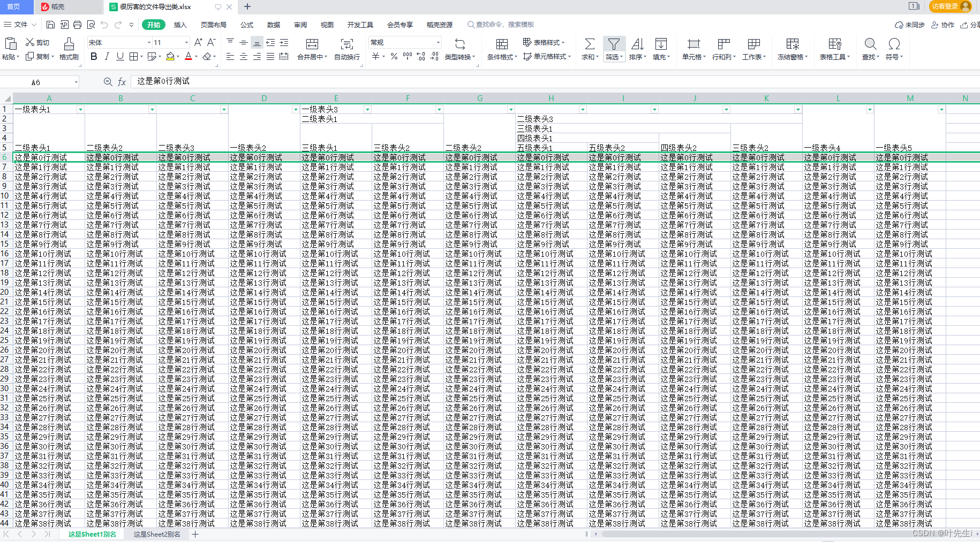
Task: Toggle Italic formatting
Action: [107, 56]
